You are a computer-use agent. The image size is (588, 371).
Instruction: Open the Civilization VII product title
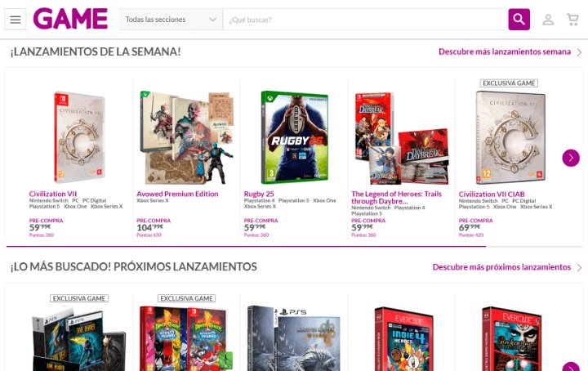coord(53,194)
